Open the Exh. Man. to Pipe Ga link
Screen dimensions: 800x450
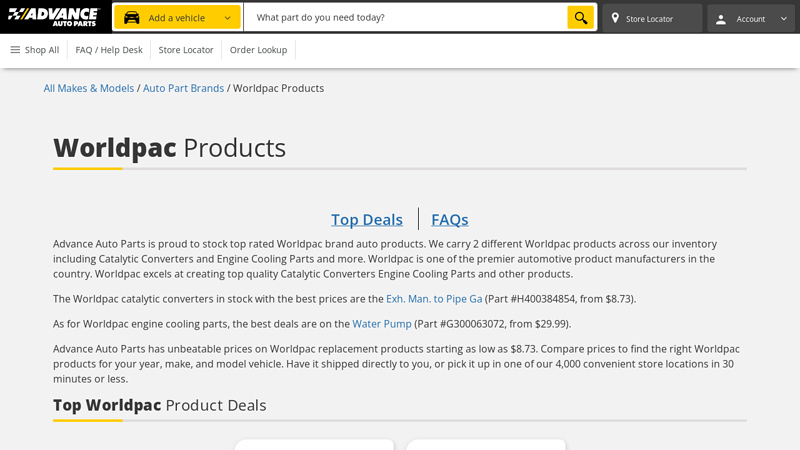click(x=434, y=299)
